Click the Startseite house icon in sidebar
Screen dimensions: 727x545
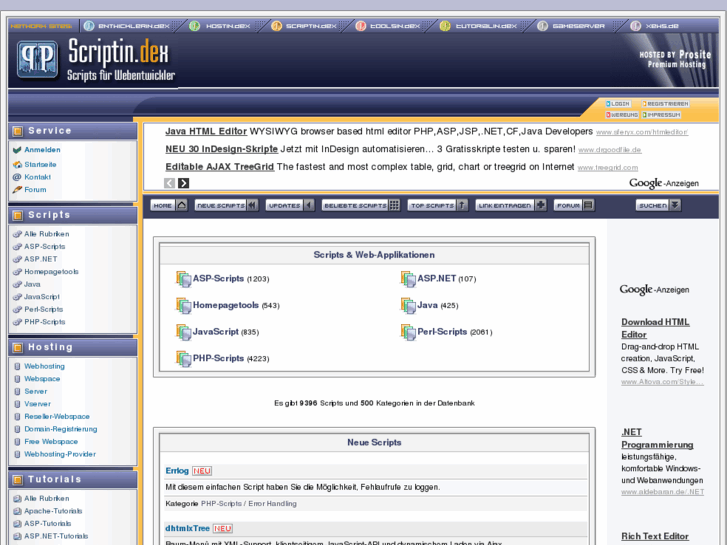tap(17, 164)
